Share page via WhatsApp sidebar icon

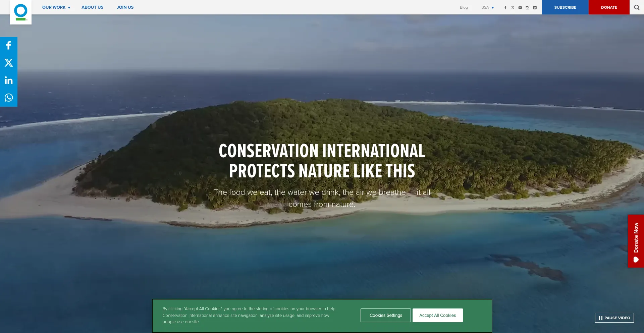9,98
